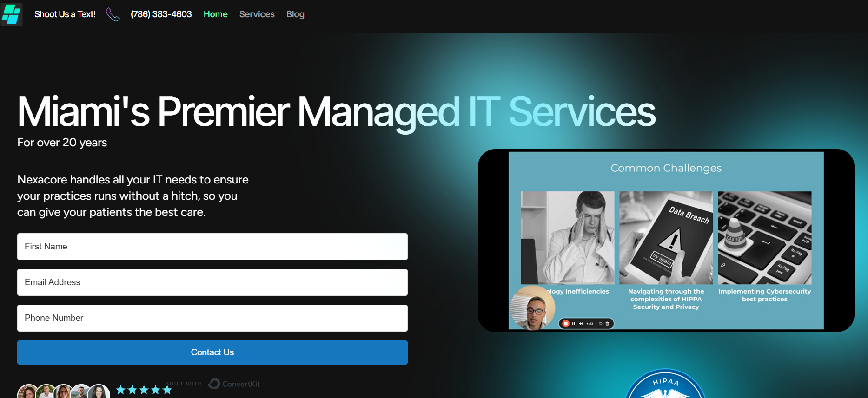Focus the Email Address input field
The height and width of the screenshot is (398, 868).
tap(212, 282)
